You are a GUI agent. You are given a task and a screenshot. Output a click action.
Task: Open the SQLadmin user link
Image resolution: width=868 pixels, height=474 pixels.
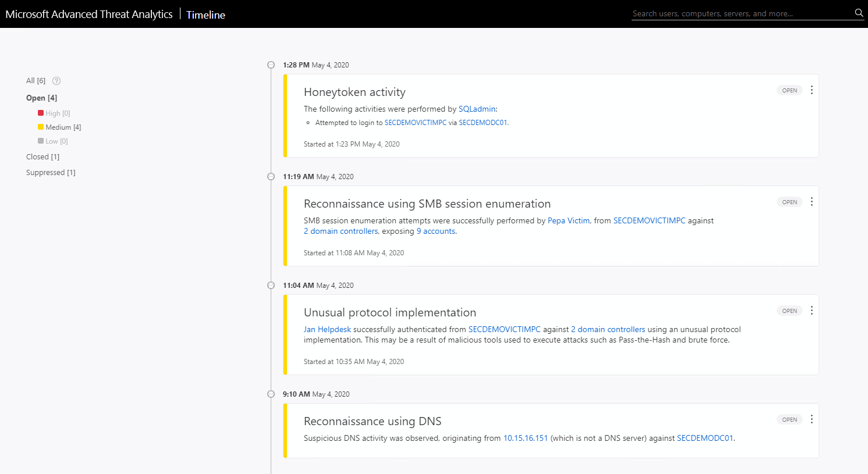(477, 109)
